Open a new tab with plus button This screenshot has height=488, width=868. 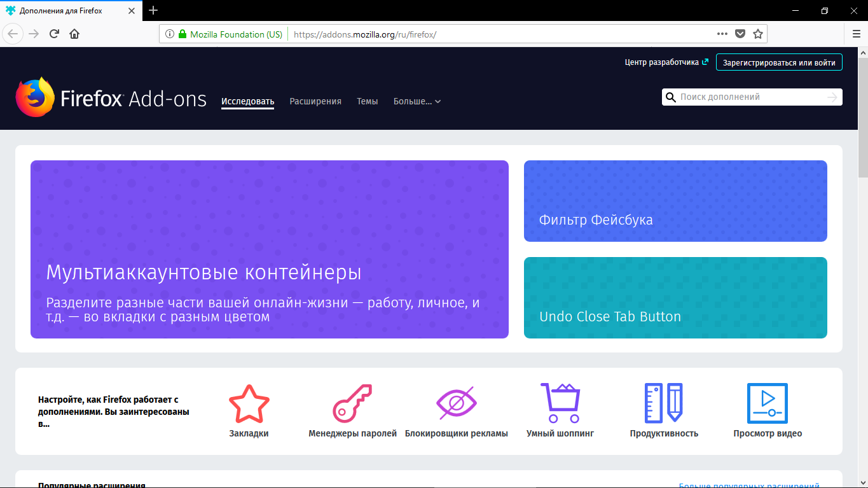click(x=153, y=10)
